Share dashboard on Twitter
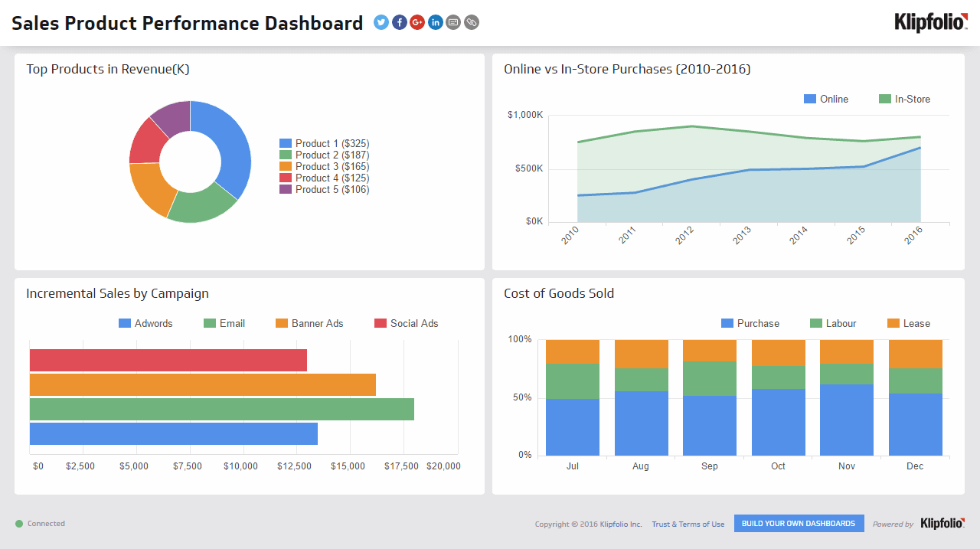The width and height of the screenshot is (980, 549). 381,22
